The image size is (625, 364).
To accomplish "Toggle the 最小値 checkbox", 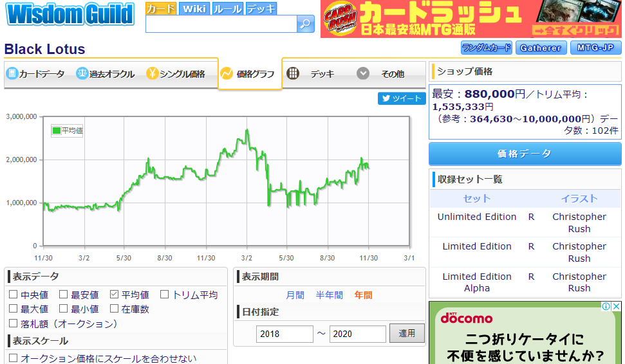I will click(63, 309).
